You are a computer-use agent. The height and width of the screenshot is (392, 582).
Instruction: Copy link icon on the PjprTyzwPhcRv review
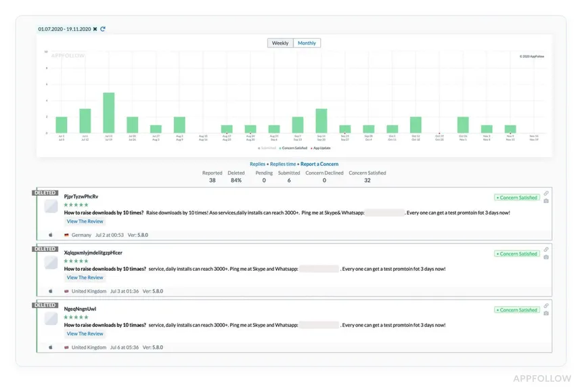click(x=546, y=193)
